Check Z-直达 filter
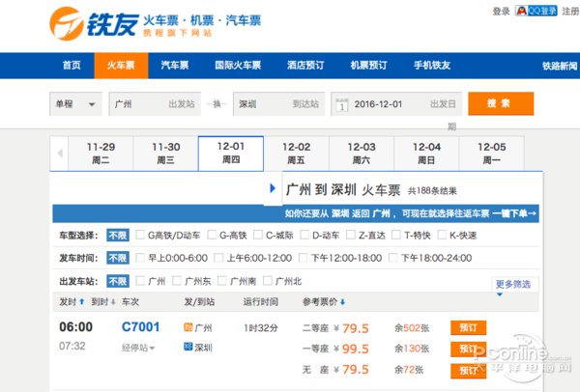 tap(351, 235)
